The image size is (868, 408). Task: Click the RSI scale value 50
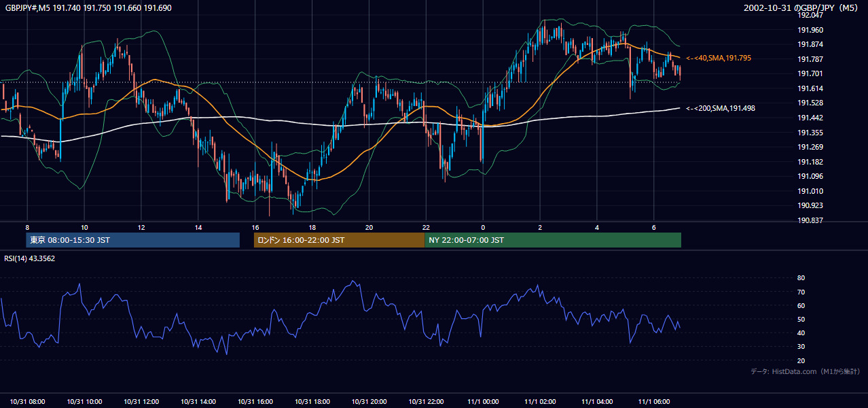click(801, 320)
